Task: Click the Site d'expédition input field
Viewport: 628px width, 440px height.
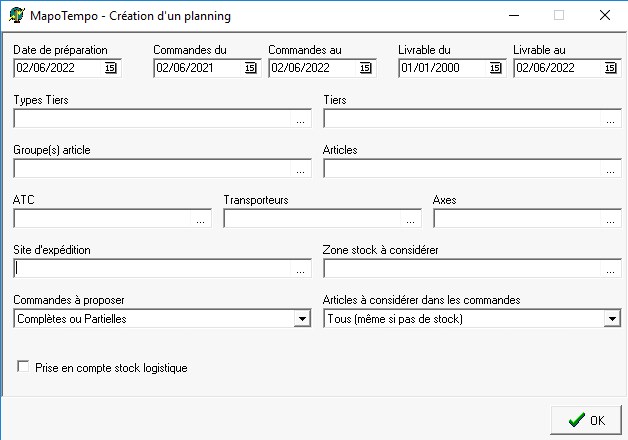Action: (152, 268)
